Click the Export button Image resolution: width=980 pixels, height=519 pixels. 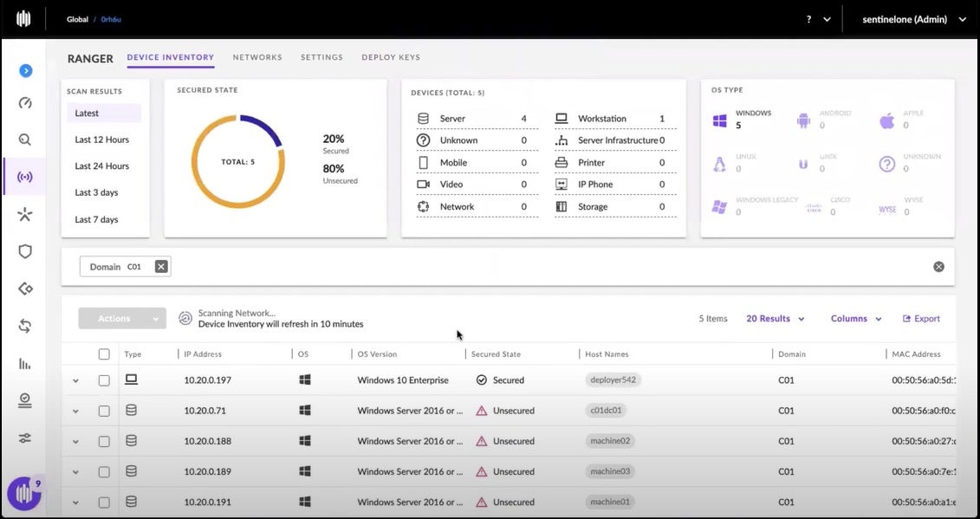(921, 319)
